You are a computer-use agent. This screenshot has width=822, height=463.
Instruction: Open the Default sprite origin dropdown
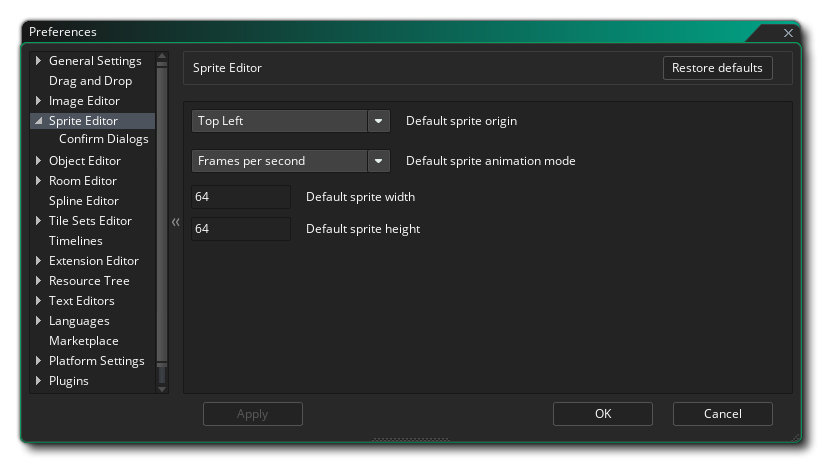coord(378,121)
